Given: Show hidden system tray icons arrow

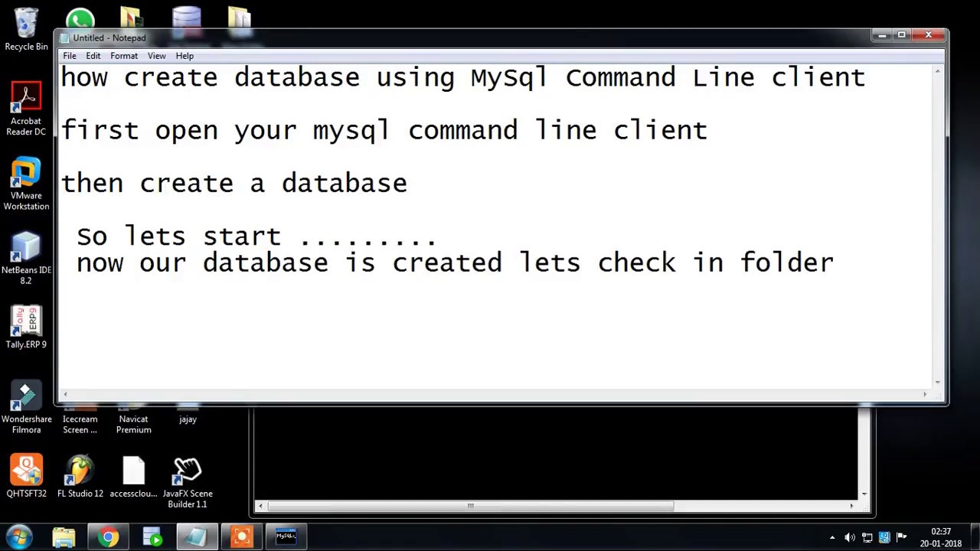Looking at the screenshot, I should 832,538.
